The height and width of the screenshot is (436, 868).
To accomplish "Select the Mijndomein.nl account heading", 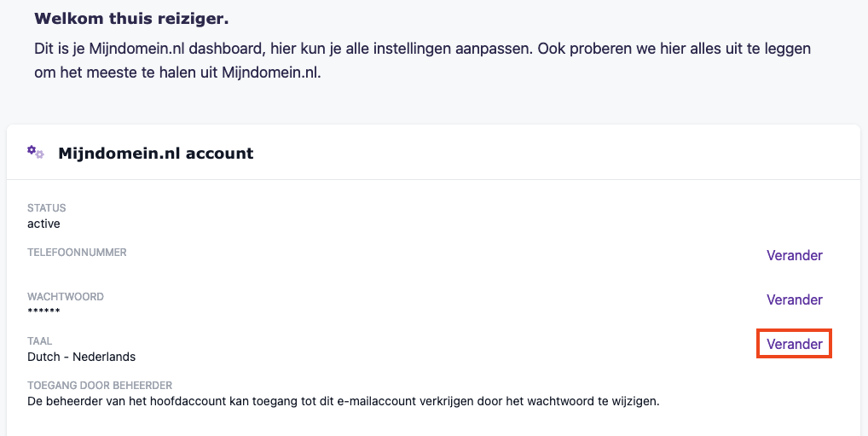I will coord(155,154).
